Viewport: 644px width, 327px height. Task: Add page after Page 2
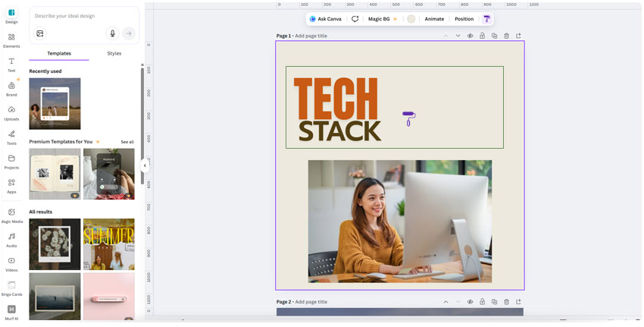(519, 302)
